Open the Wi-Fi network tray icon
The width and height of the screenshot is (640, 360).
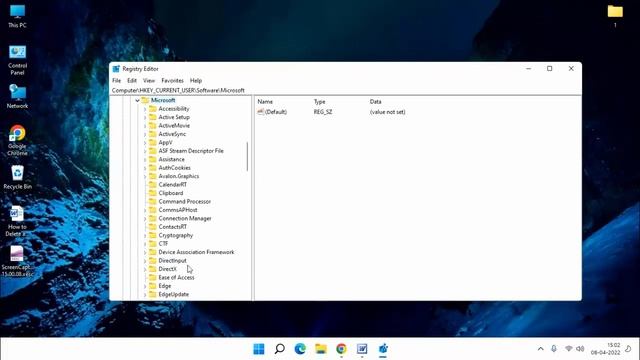point(569,349)
